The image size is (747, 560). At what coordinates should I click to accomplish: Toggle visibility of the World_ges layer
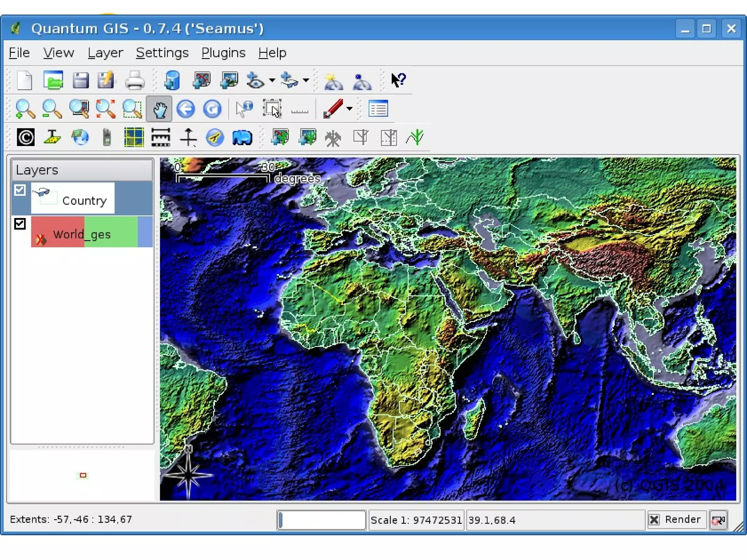pyautogui.click(x=20, y=223)
